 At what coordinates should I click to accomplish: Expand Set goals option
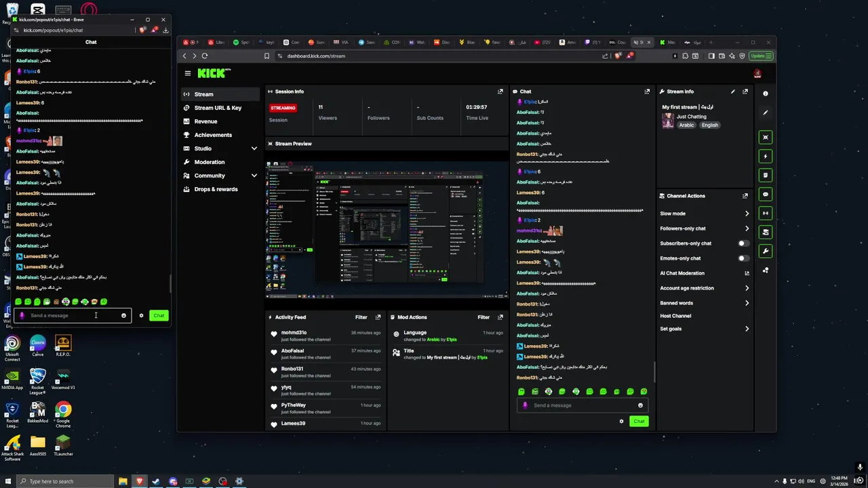(747, 329)
